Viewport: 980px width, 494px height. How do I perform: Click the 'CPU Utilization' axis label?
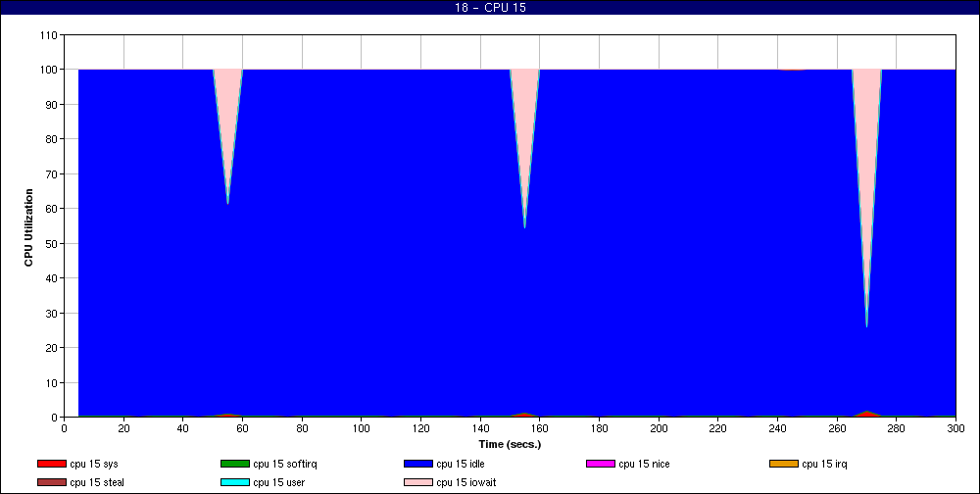click(x=28, y=227)
